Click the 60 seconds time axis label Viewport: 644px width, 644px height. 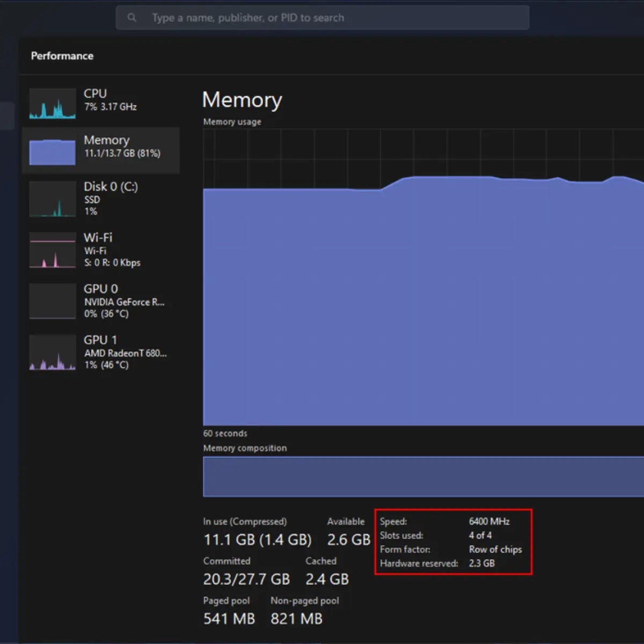pyautogui.click(x=225, y=433)
